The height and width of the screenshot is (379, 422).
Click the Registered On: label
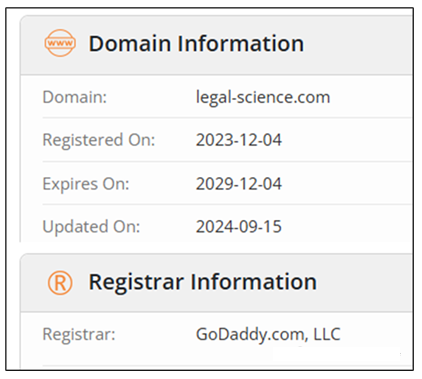(99, 140)
